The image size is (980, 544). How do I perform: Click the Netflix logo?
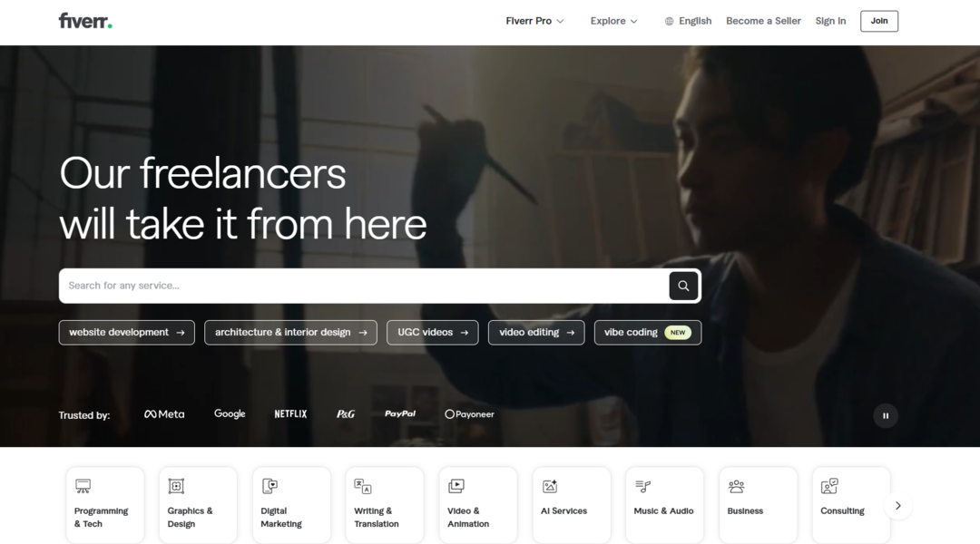(290, 414)
